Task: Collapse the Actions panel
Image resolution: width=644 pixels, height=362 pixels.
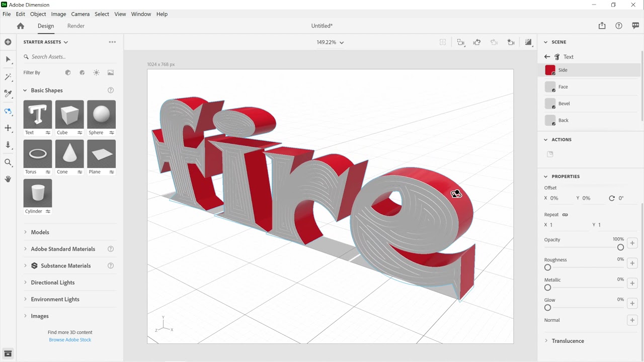Action: (546, 140)
